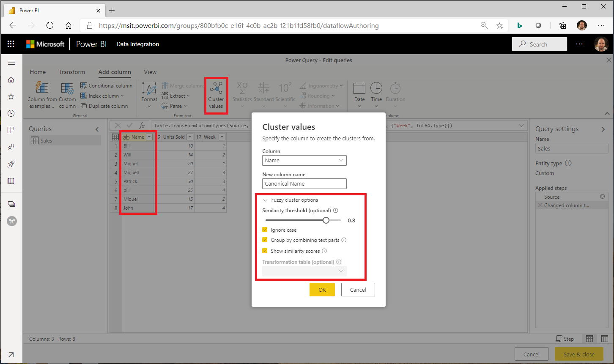The image size is (614, 364).
Task: Click Entity type info icon
Action: 568,163
